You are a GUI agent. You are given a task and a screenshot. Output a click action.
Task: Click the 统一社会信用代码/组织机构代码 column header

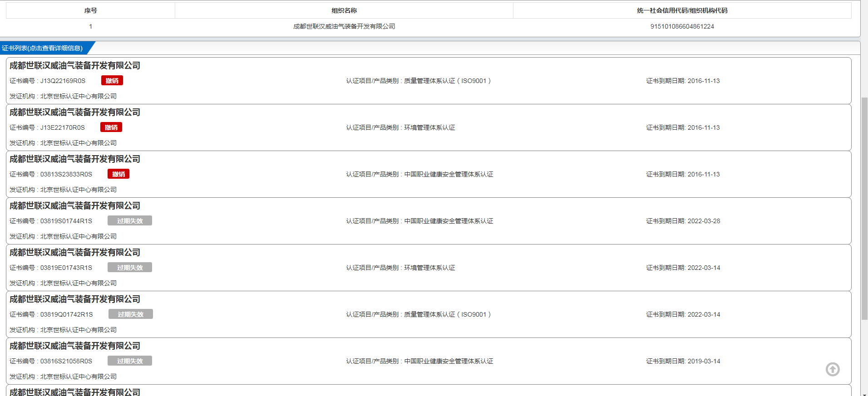[682, 10]
